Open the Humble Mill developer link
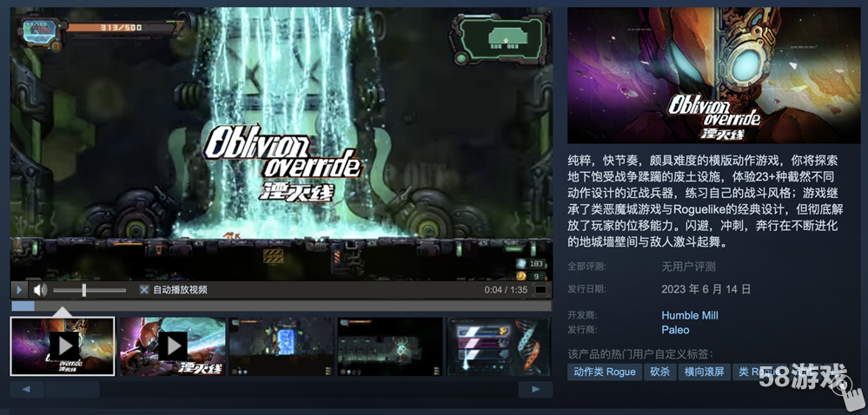The image size is (868, 415). [x=689, y=315]
